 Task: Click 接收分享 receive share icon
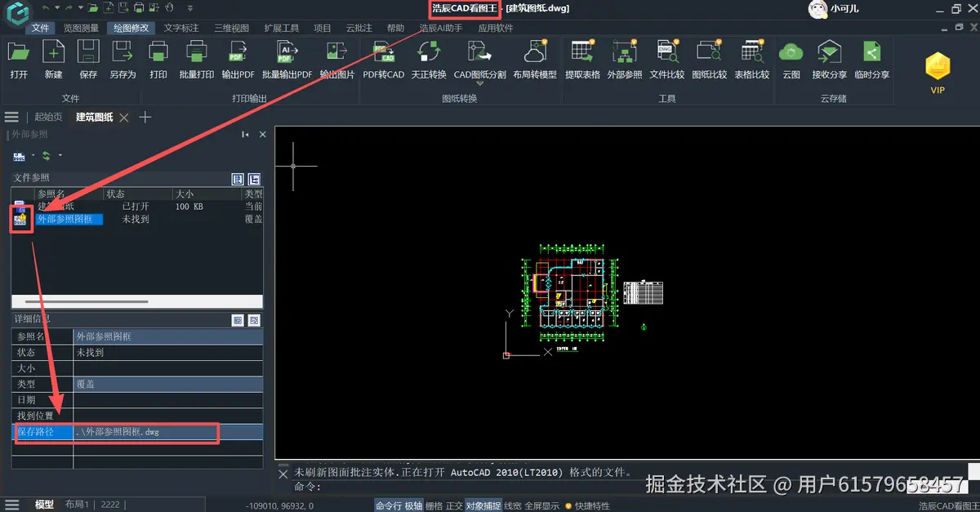point(829,52)
